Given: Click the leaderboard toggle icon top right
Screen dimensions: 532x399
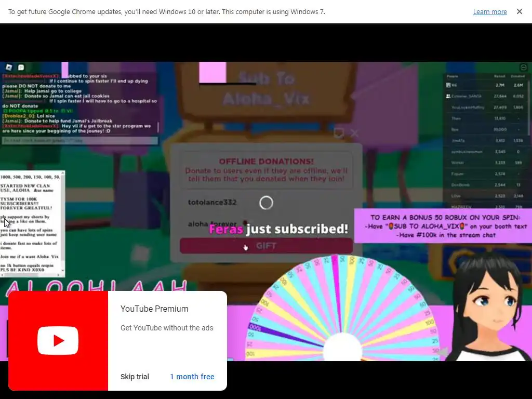Looking at the screenshot, I should (x=524, y=67).
